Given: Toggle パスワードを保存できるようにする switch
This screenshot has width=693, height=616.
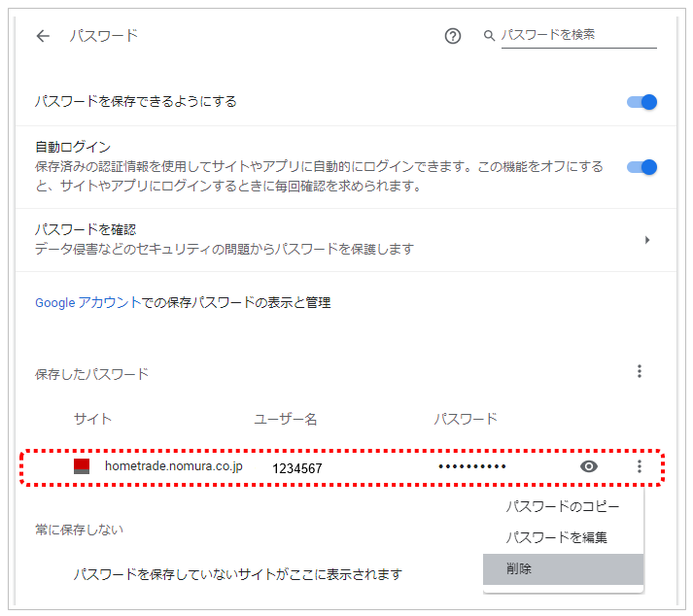Looking at the screenshot, I should point(642,101).
